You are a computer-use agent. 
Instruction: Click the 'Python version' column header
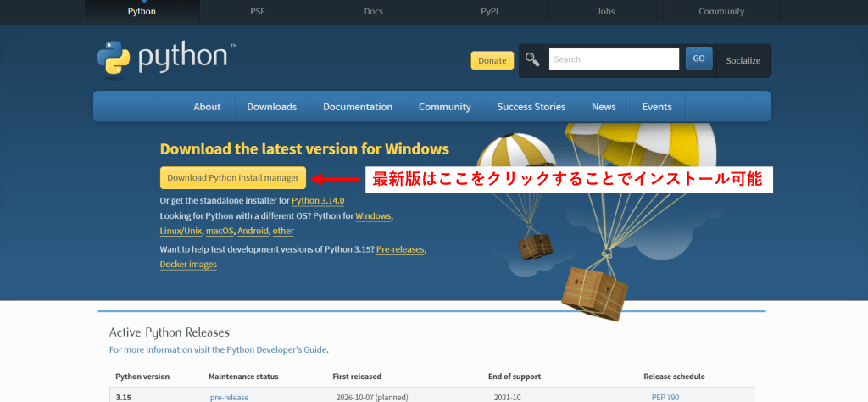[x=142, y=377]
